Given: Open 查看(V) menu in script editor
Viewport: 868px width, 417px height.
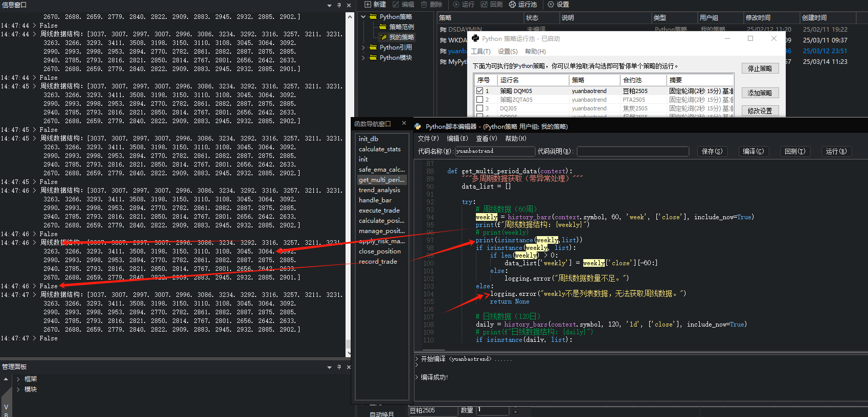Looking at the screenshot, I should [487, 138].
